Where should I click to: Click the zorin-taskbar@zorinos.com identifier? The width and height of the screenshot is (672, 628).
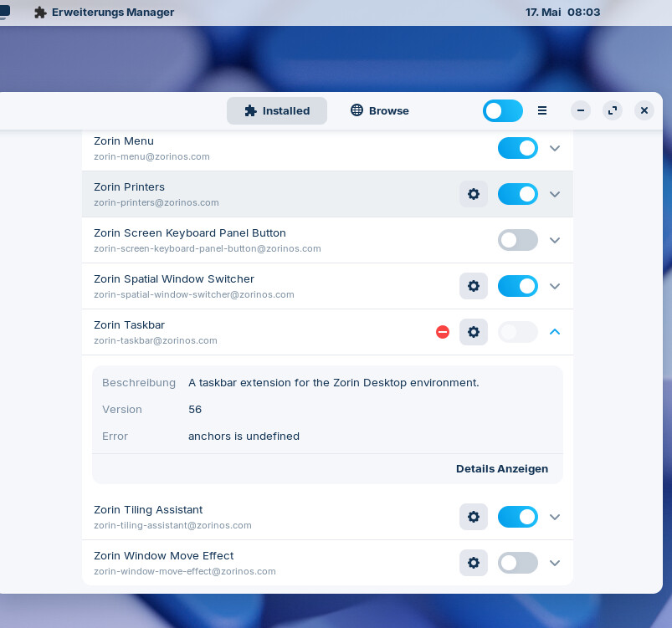(x=156, y=341)
